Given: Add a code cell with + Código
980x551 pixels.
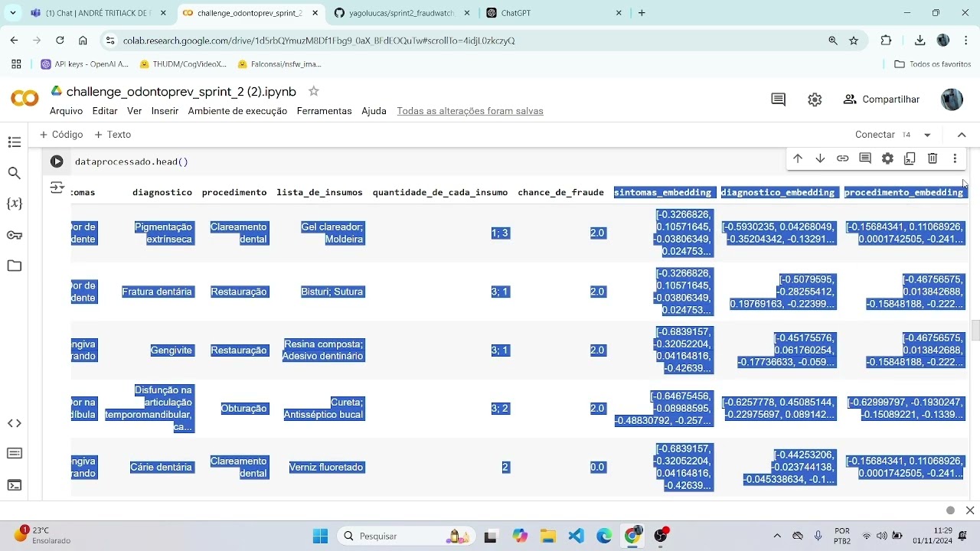Looking at the screenshot, I should (60, 135).
